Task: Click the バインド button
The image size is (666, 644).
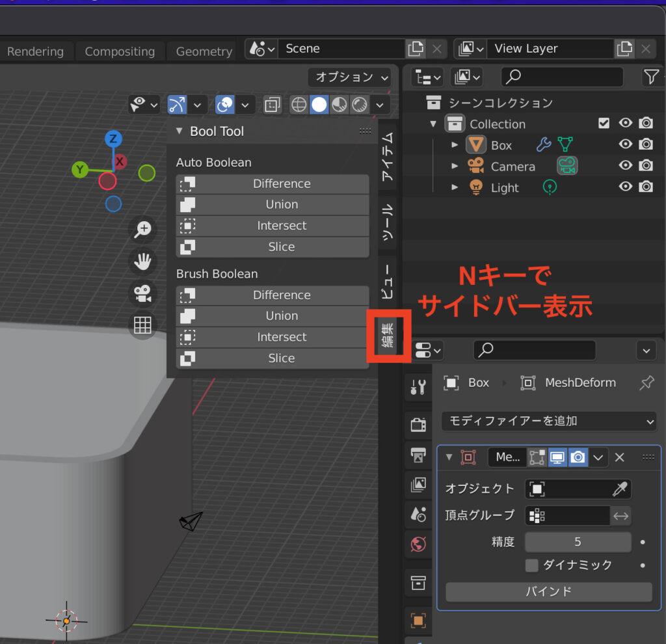Action: coord(550,592)
